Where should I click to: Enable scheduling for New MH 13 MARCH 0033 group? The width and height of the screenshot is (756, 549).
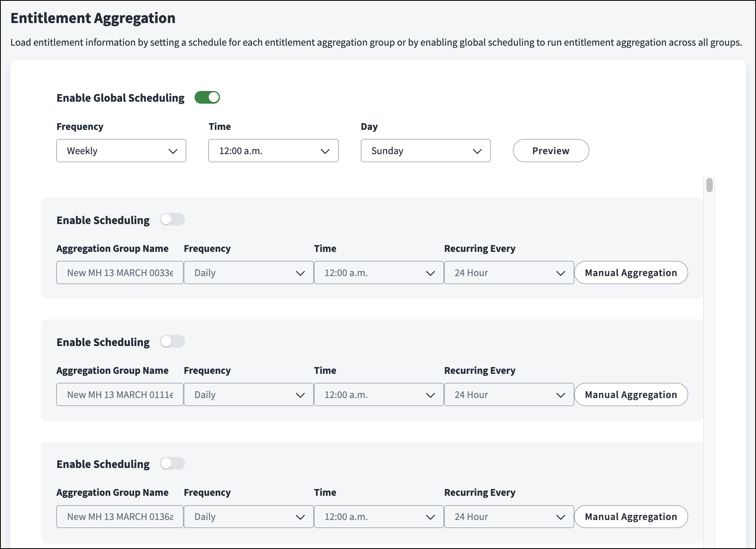coord(172,219)
